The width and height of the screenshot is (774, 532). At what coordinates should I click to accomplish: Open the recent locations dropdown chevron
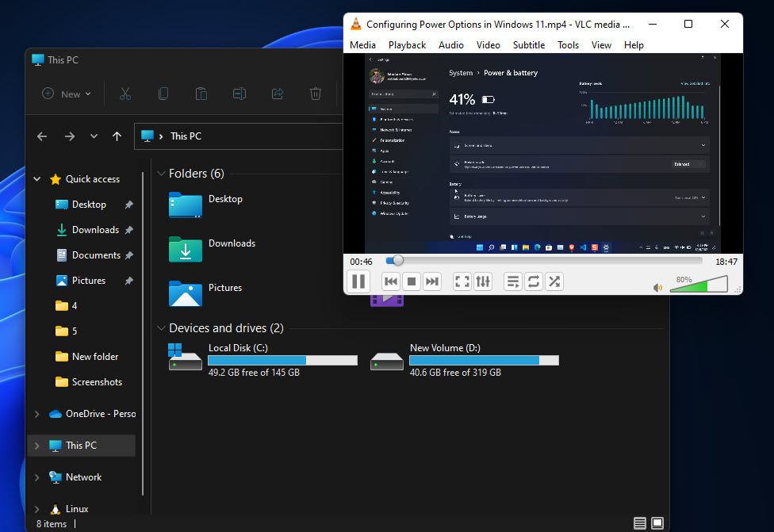(94, 136)
